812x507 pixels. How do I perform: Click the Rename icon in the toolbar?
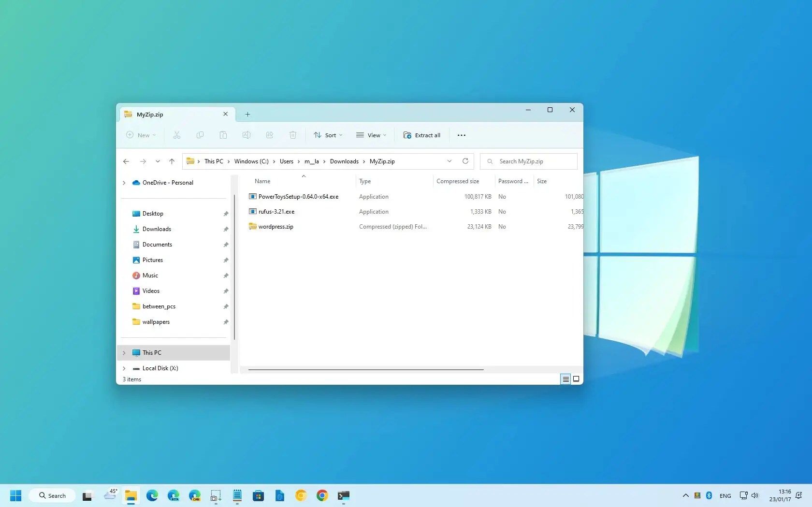pyautogui.click(x=246, y=135)
